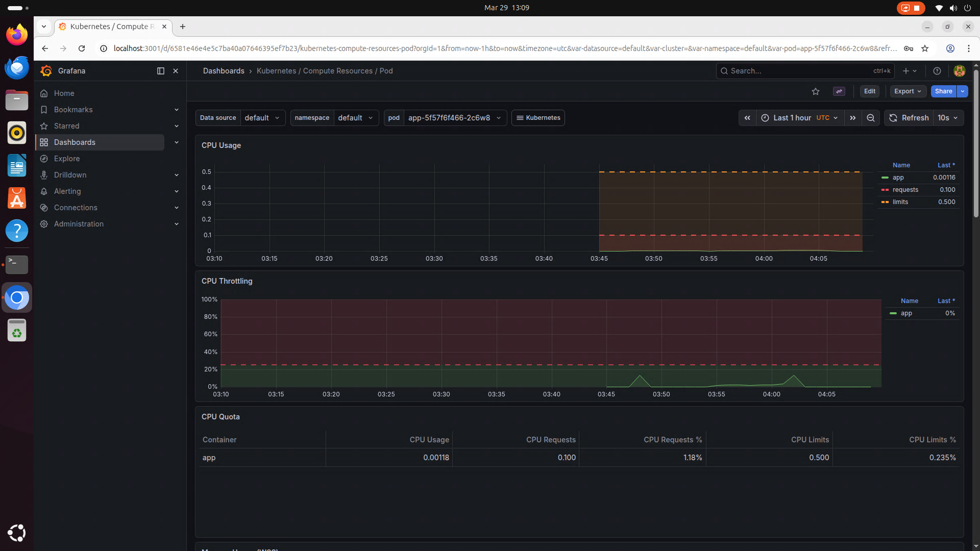Screen dimensions: 980x551
Task: Click the Dashboards breadcrumb link
Action: tap(224, 71)
